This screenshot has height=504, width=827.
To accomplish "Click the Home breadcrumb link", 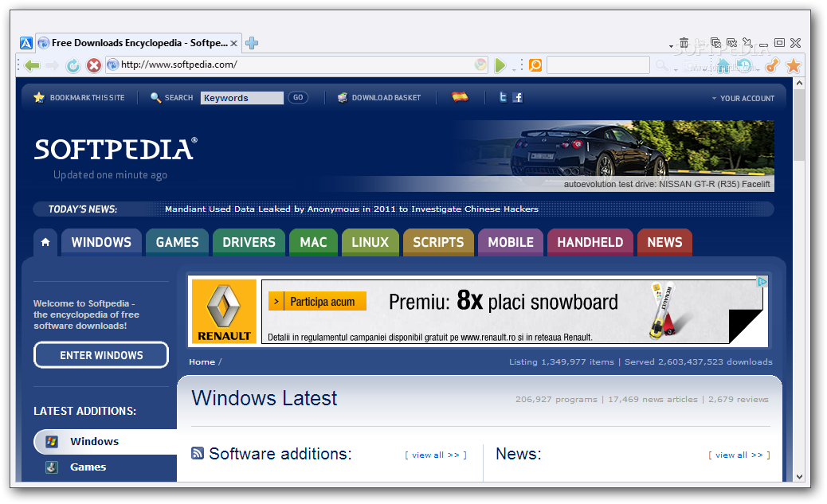I will 202,362.
